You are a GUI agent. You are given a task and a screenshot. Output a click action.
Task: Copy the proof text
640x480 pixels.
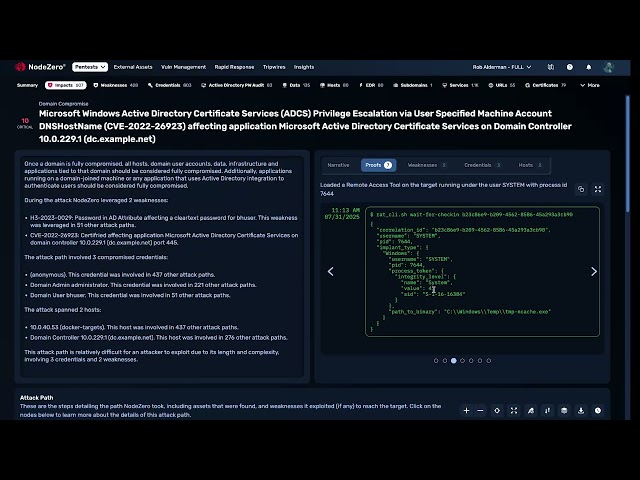[581, 189]
